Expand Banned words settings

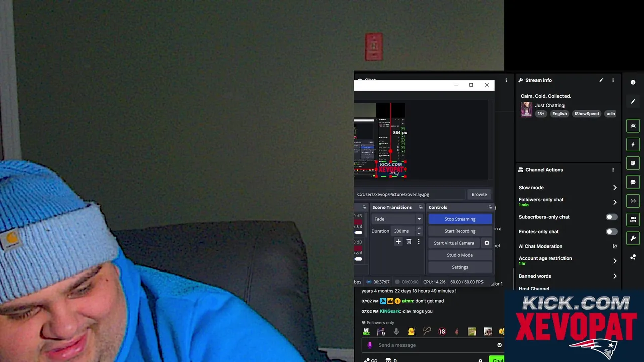tap(615, 276)
